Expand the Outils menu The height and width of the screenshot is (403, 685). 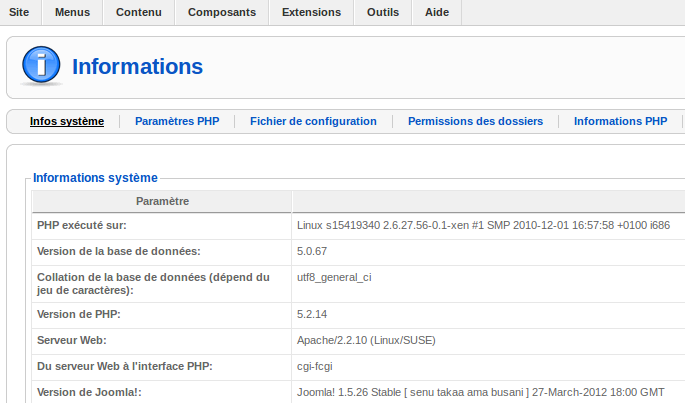383,12
